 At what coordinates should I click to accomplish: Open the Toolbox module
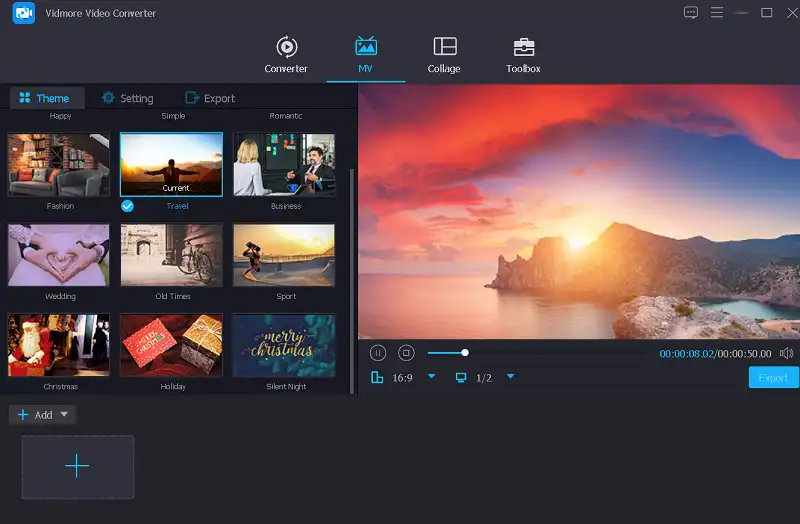[523, 55]
